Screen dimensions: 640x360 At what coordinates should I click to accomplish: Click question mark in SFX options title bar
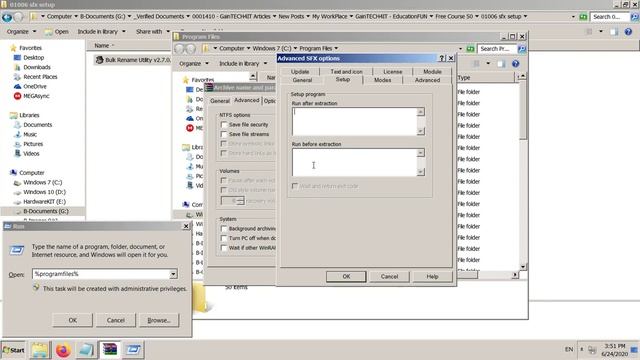(x=442, y=58)
